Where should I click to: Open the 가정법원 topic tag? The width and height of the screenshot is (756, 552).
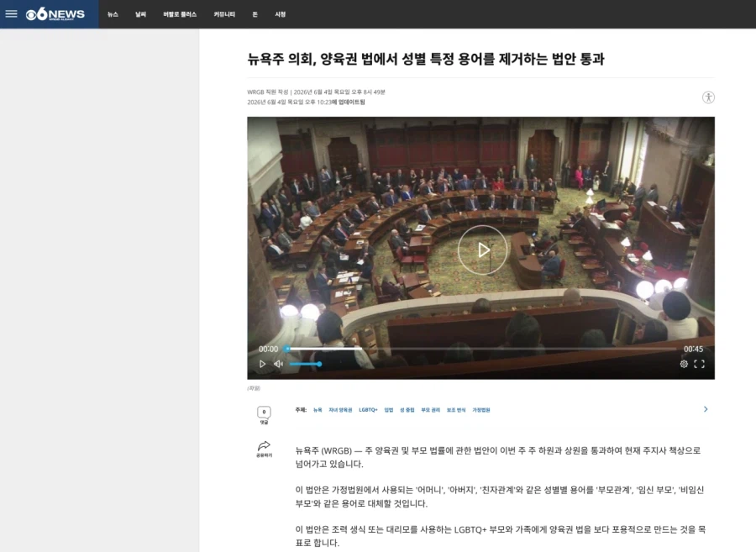point(481,410)
